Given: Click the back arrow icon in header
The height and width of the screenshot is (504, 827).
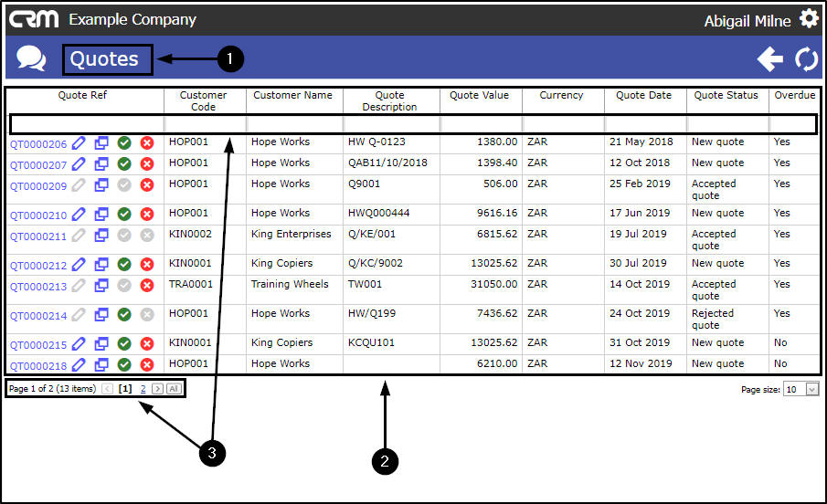Looking at the screenshot, I should (x=770, y=58).
